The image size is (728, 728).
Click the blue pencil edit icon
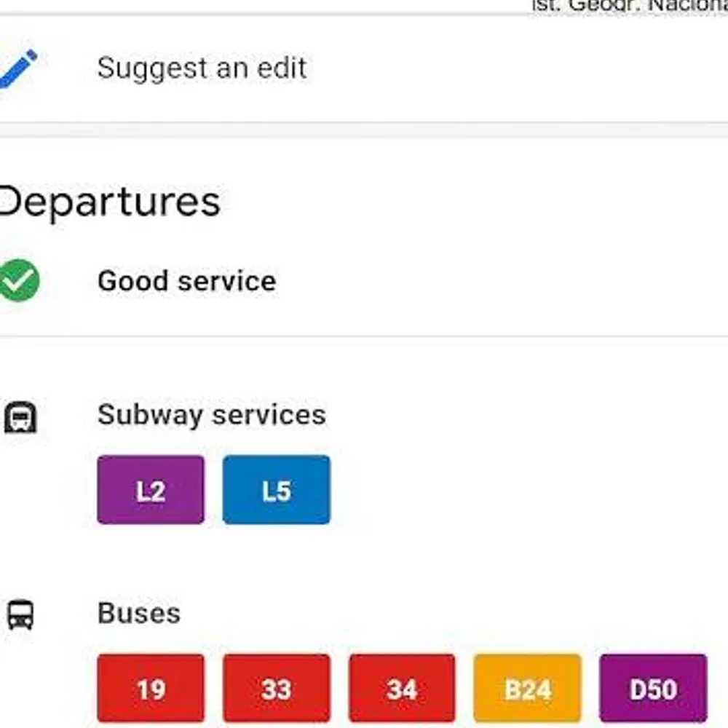tap(18, 68)
